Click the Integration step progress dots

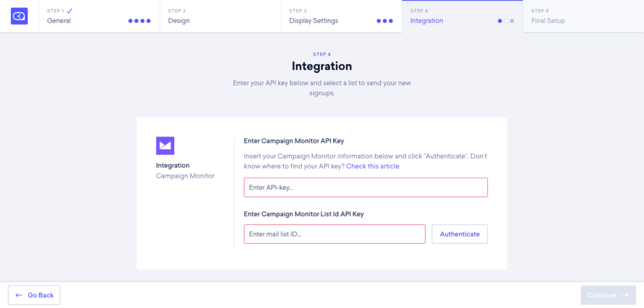(x=506, y=21)
